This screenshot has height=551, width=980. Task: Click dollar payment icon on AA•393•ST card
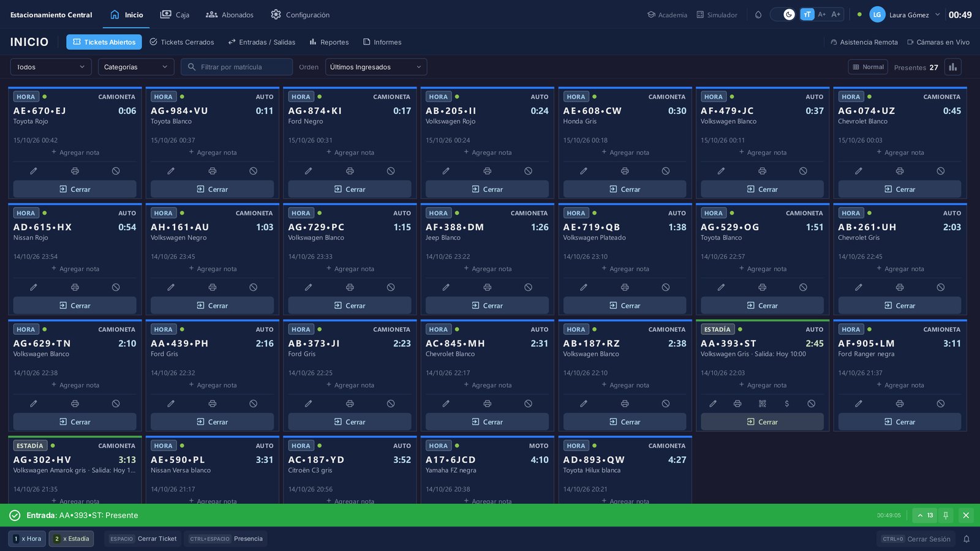coord(786,403)
